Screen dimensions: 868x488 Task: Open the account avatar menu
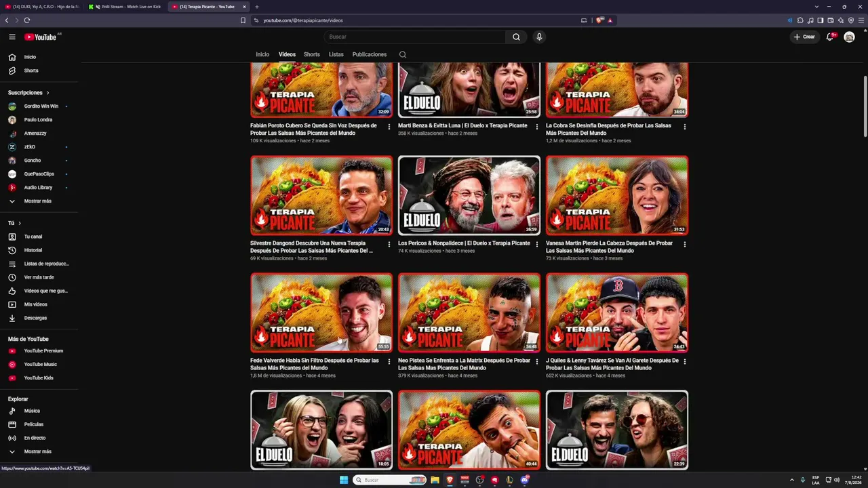point(849,37)
